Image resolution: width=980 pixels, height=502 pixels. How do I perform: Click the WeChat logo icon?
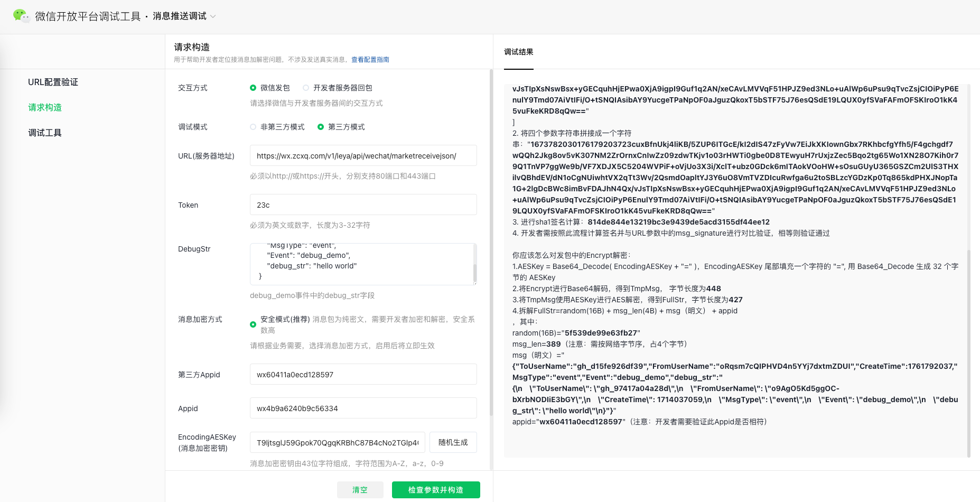[22, 16]
